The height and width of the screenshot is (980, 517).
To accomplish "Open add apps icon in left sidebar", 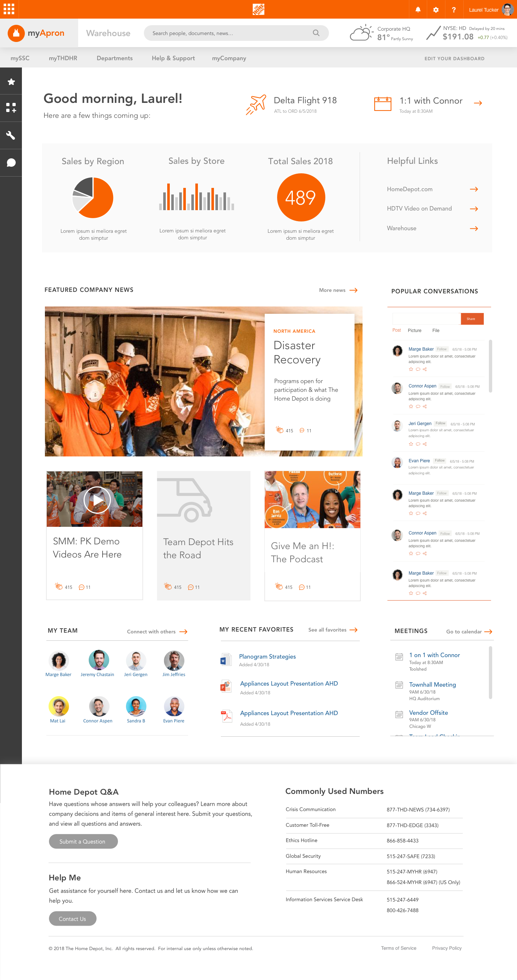I will (11, 108).
